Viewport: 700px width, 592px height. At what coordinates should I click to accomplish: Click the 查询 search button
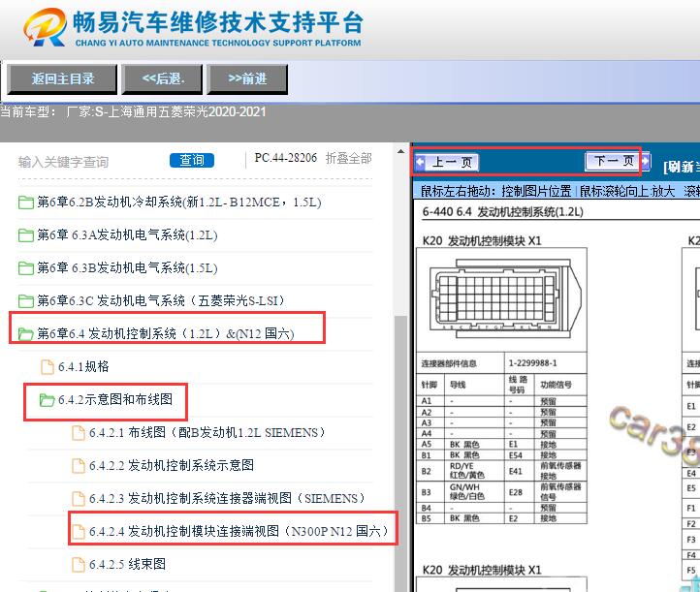point(192,160)
